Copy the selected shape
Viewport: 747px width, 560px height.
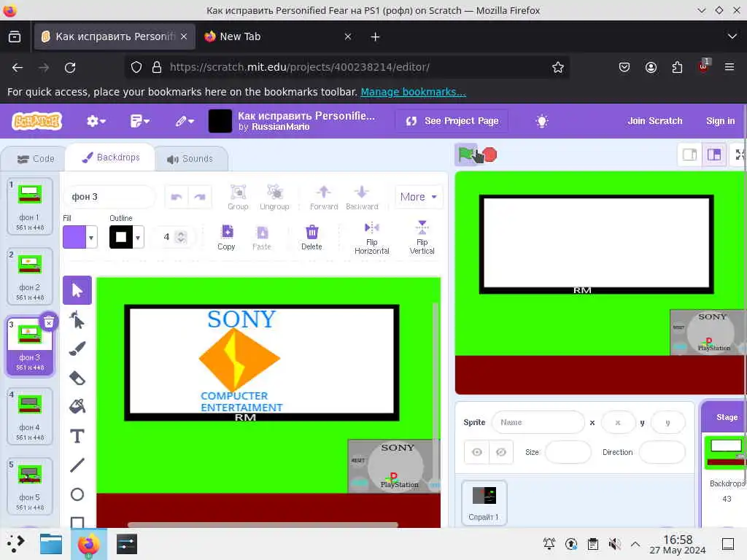point(226,237)
